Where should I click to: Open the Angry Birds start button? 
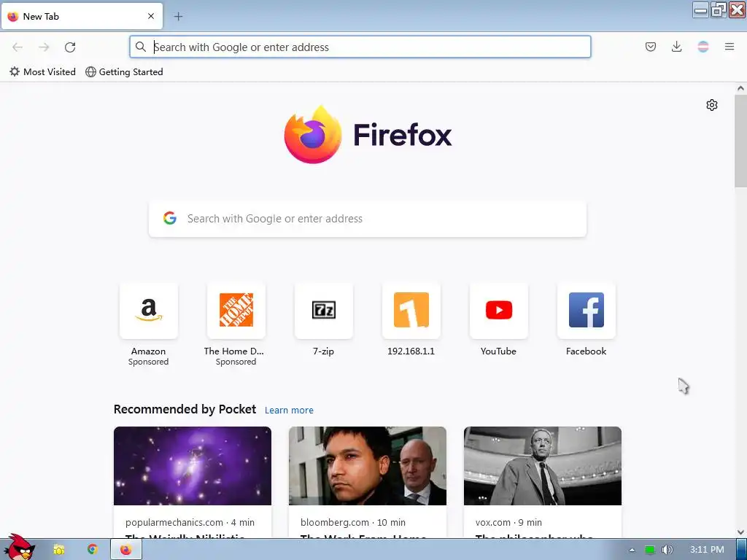click(18, 547)
